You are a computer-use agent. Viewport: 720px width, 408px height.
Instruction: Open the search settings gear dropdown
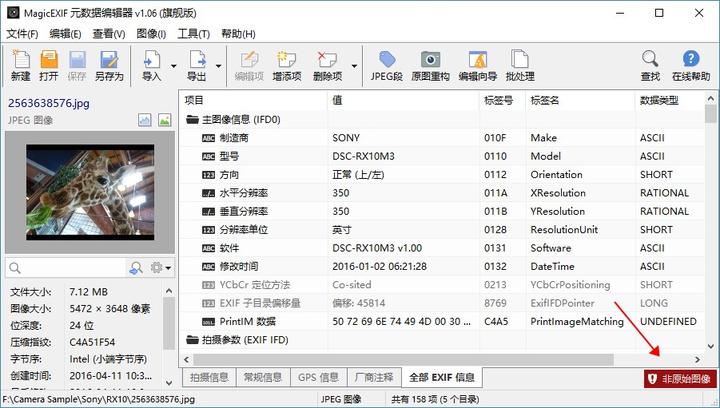click(x=161, y=268)
